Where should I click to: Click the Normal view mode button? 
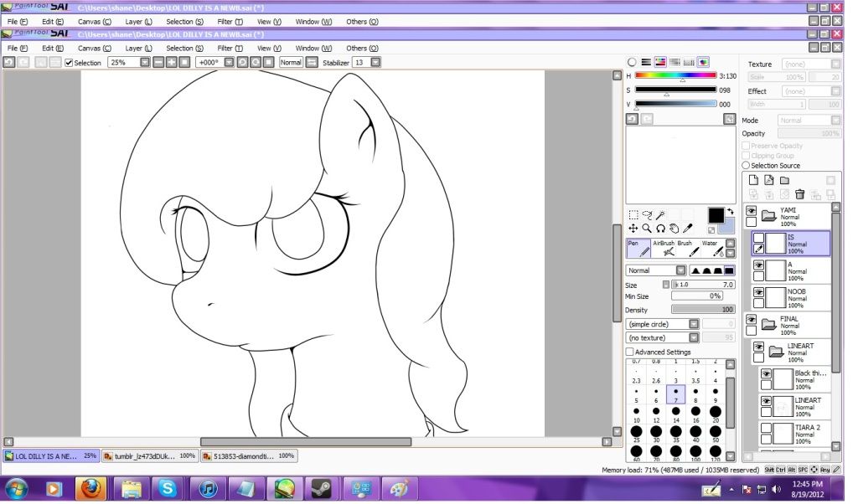pos(291,62)
